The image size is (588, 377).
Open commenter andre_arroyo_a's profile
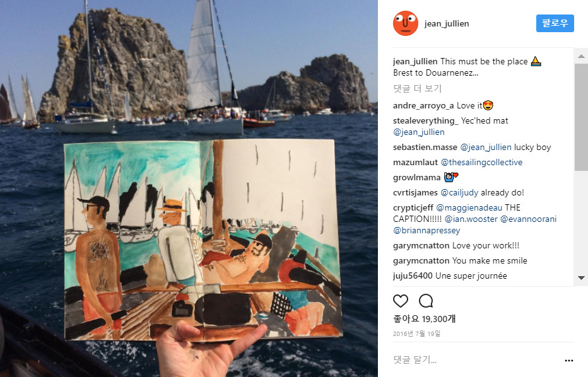click(x=423, y=106)
